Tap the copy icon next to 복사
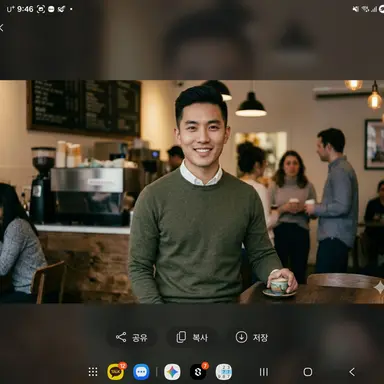 (x=181, y=337)
